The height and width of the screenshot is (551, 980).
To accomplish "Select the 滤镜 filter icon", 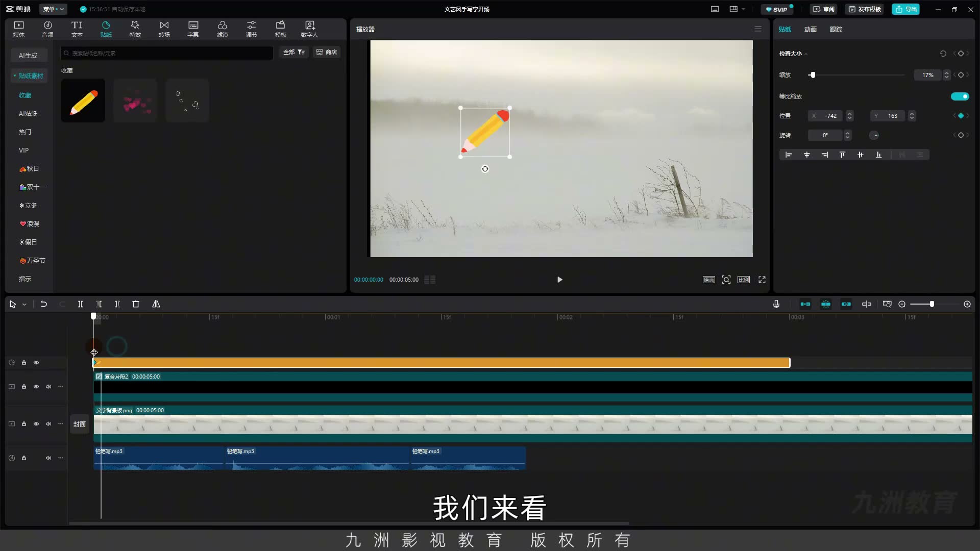I will click(x=223, y=29).
